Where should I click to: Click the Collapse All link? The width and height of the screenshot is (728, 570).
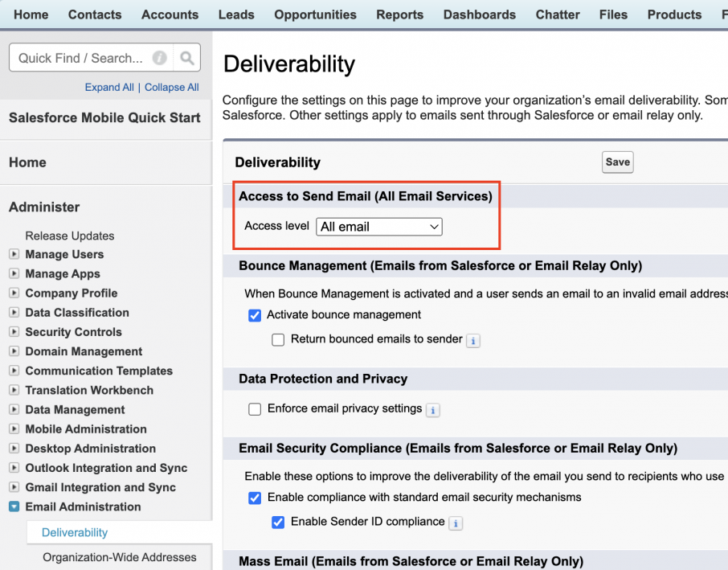coord(171,87)
